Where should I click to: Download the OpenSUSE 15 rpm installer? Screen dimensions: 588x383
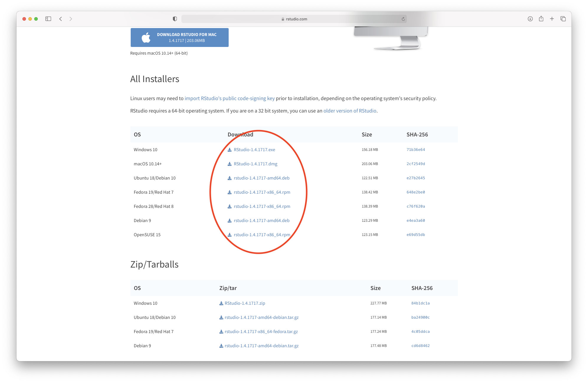(262, 235)
